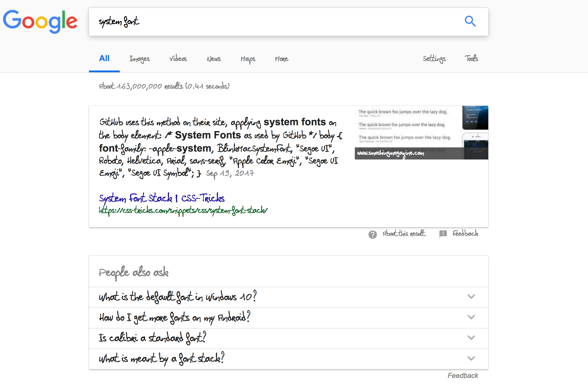
Task: Expand the more fonts on Android question
Action: click(x=288, y=318)
